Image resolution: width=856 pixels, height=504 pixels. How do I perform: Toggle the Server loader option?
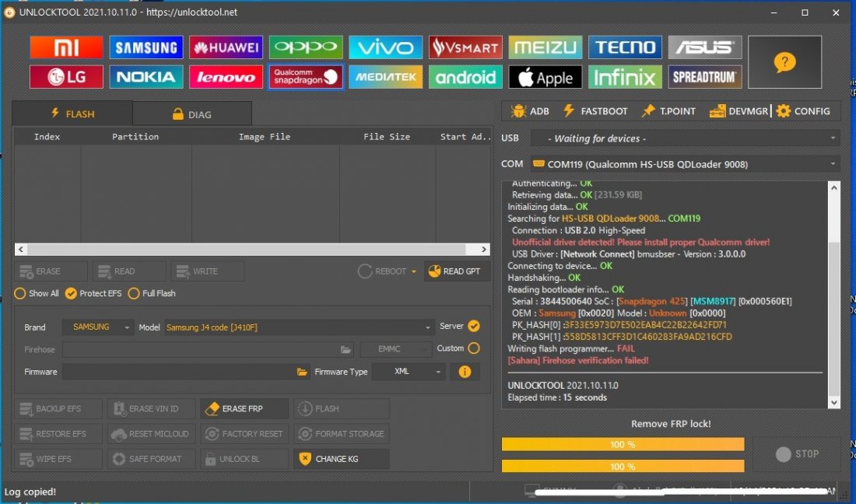474,326
